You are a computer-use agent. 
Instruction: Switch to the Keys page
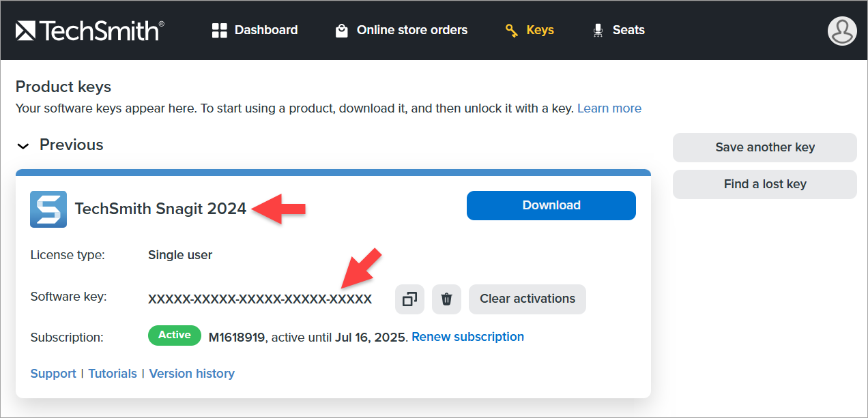(530, 30)
